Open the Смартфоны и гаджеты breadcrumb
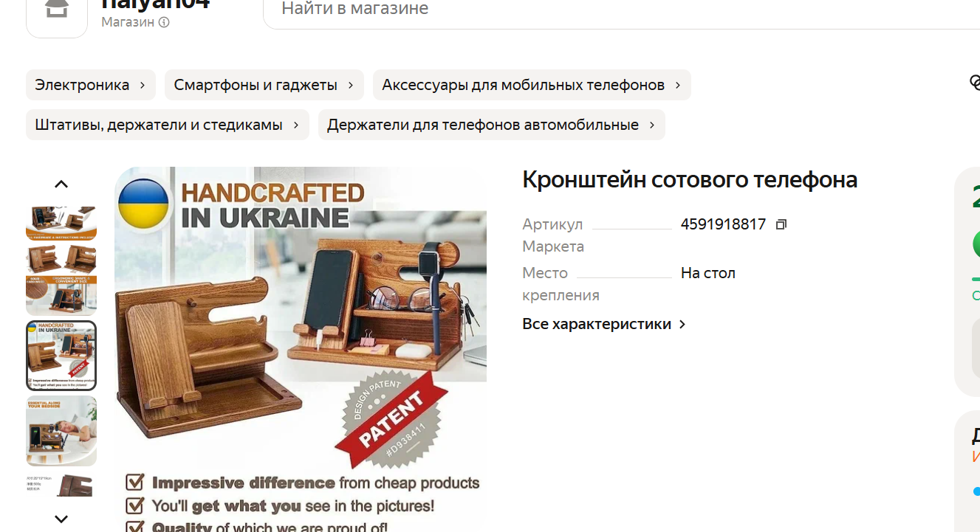This screenshot has height=532, width=980. coord(264,85)
